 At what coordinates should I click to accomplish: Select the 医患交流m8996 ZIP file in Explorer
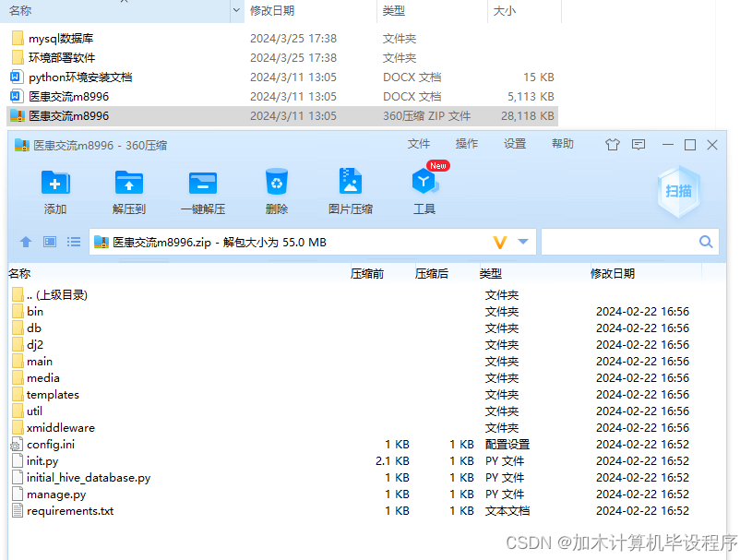pos(282,116)
